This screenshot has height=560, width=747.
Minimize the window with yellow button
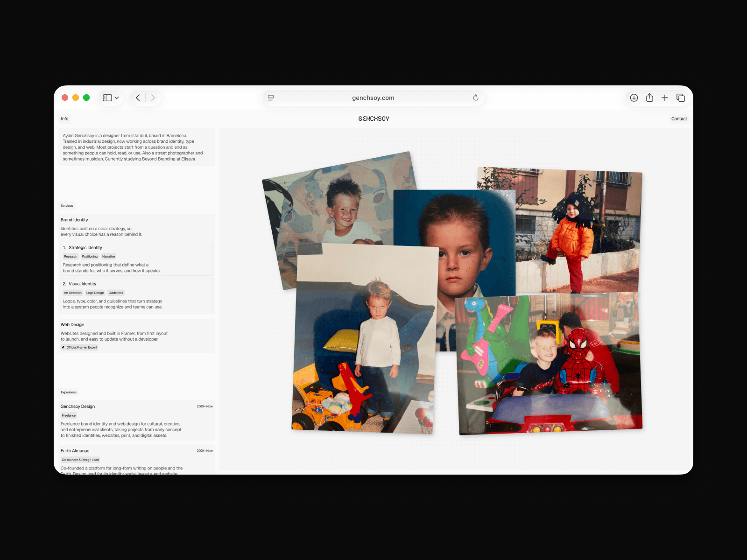[x=76, y=98]
